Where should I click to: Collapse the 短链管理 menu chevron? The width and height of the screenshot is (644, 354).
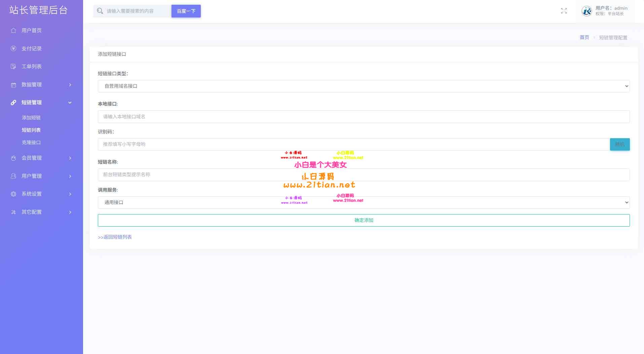70,103
